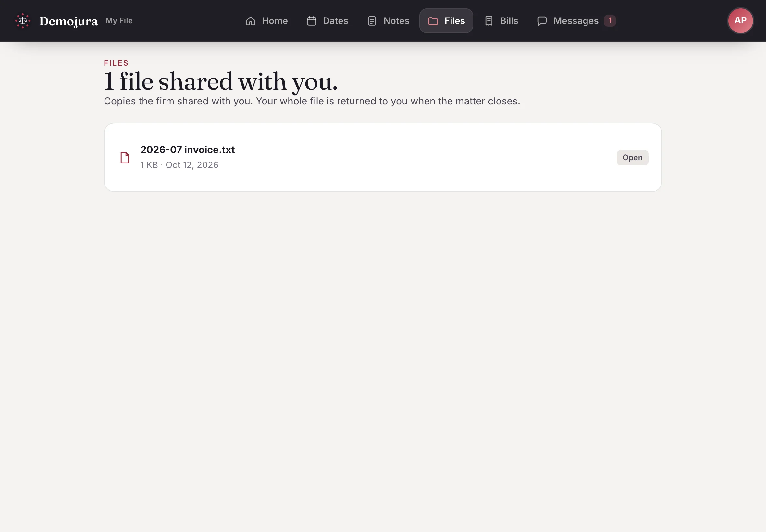Open the Messages tab
This screenshot has height=532, width=766.
[x=576, y=21]
